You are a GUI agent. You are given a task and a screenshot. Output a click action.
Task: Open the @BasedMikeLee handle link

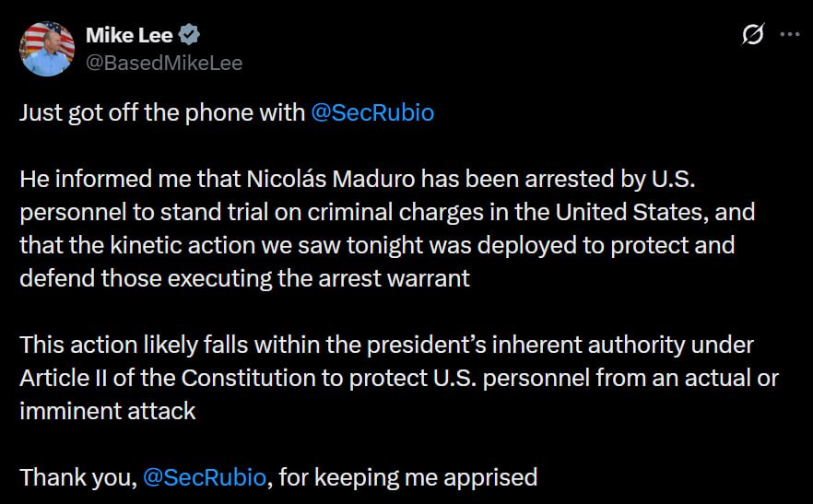click(164, 62)
